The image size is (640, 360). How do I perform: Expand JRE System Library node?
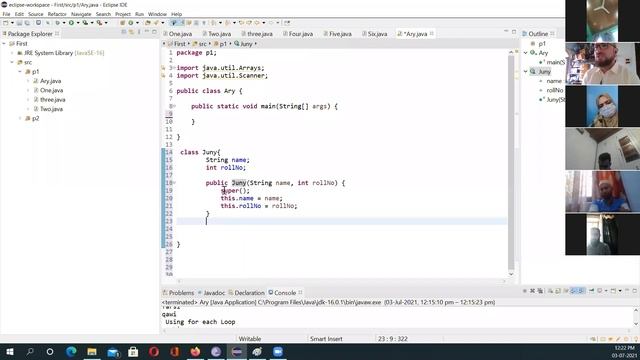[x=12, y=53]
